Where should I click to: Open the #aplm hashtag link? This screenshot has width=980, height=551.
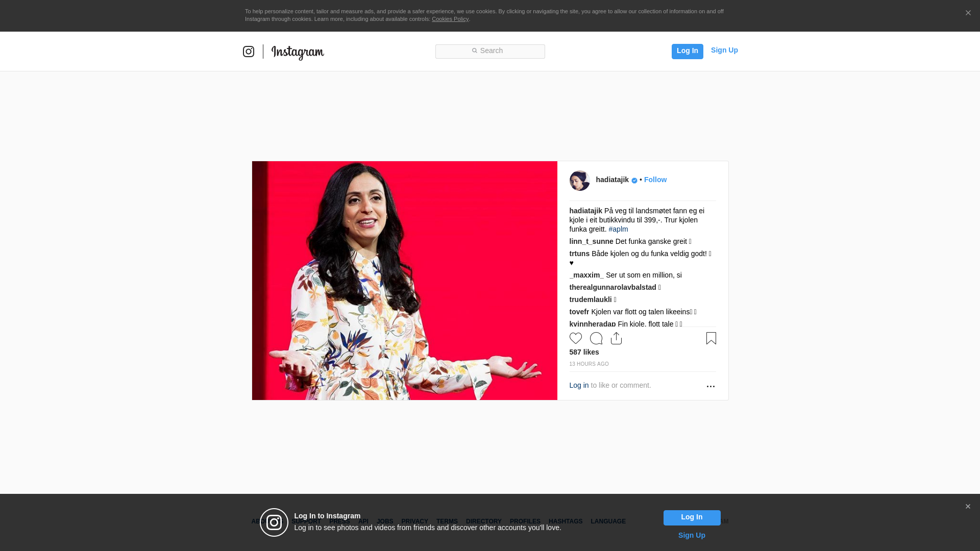click(618, 229)
